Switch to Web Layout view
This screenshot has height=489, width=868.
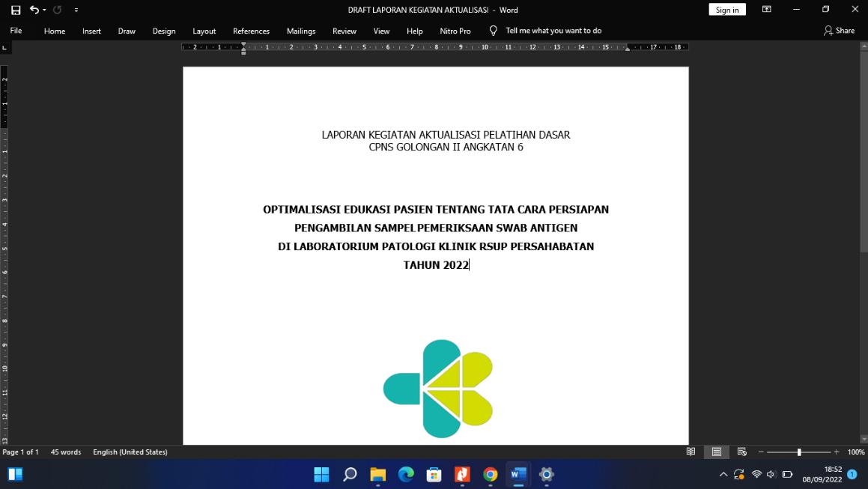pos(742,452)
